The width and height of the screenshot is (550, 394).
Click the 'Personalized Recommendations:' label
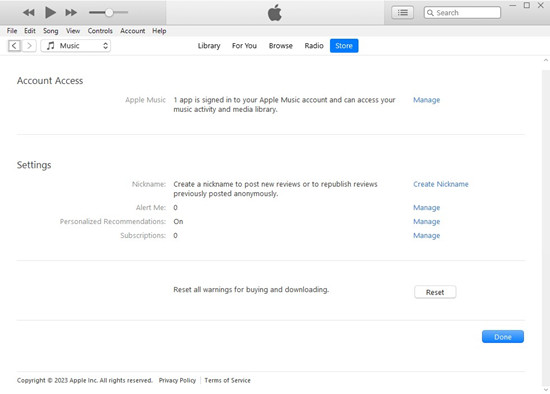(113, 222)
